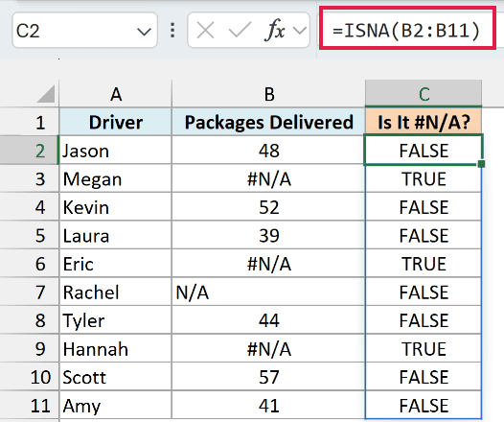This screenshot has height=422, width=504.
Task: Select row 11 header
Action: pyautogui.click(x=30, y=406)
